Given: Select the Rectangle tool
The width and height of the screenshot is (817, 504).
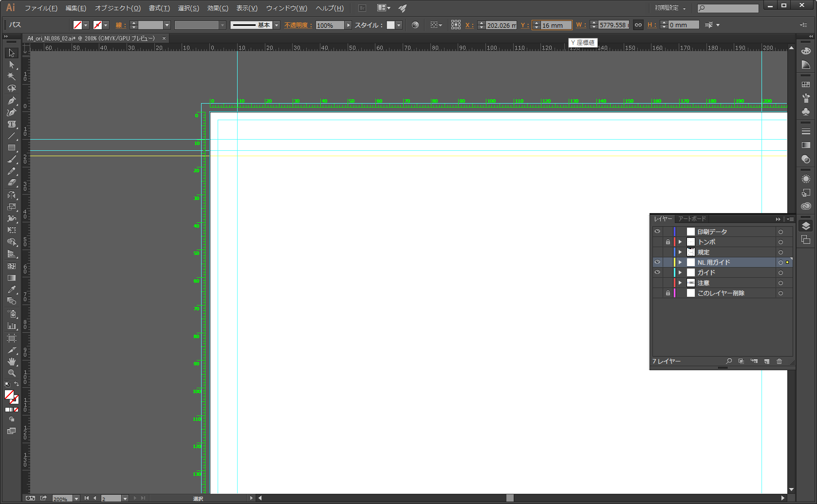Looking at the screenshot, I should tap(12, 148).
